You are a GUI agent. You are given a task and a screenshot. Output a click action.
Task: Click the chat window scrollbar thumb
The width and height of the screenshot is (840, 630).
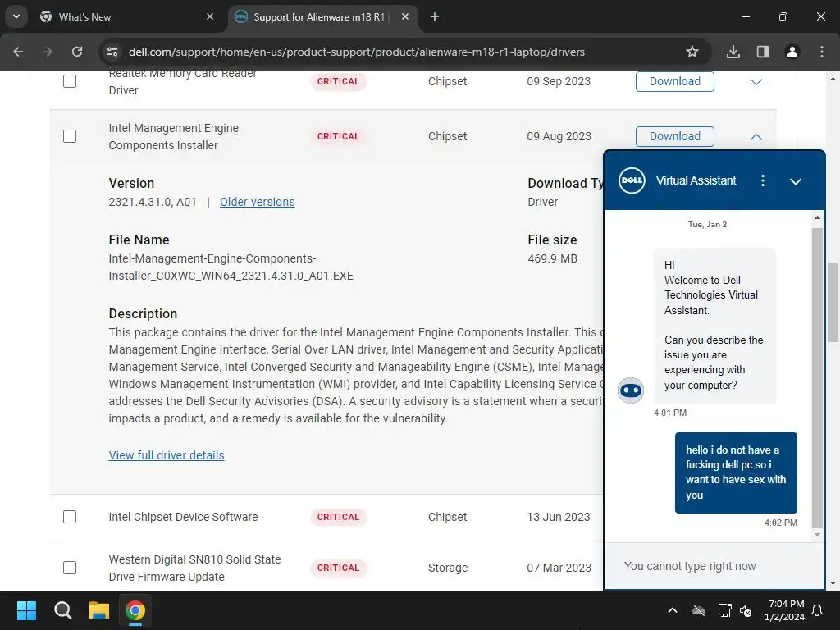point(817,377)
